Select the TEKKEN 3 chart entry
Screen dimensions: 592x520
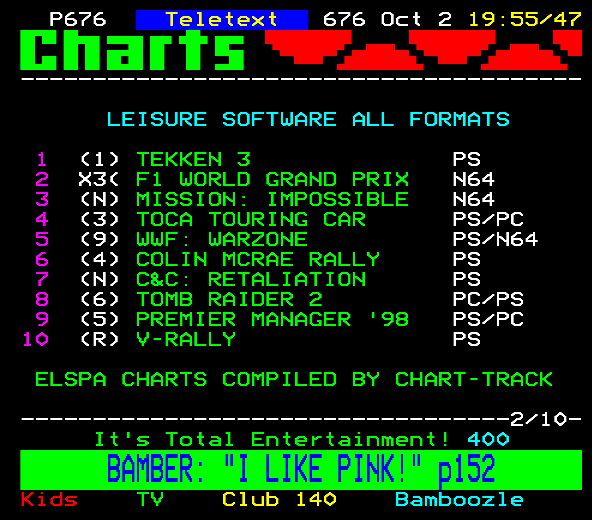193,159
